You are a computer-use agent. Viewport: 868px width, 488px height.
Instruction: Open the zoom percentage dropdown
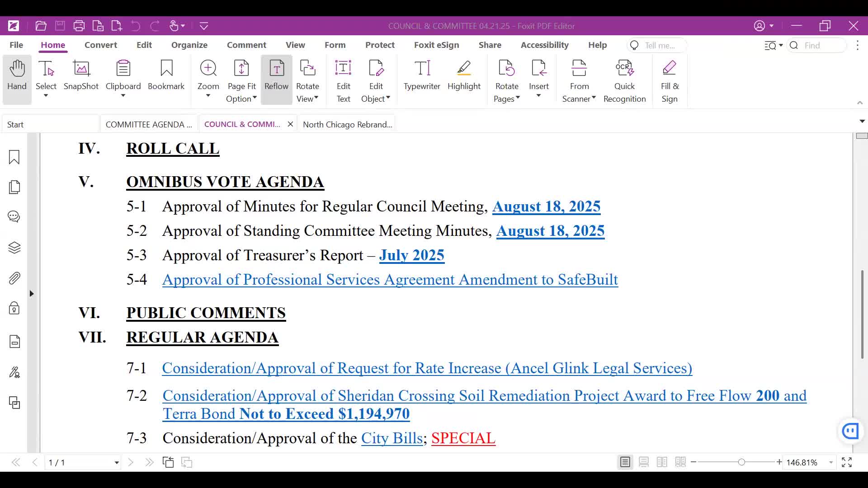pos(831,462)
